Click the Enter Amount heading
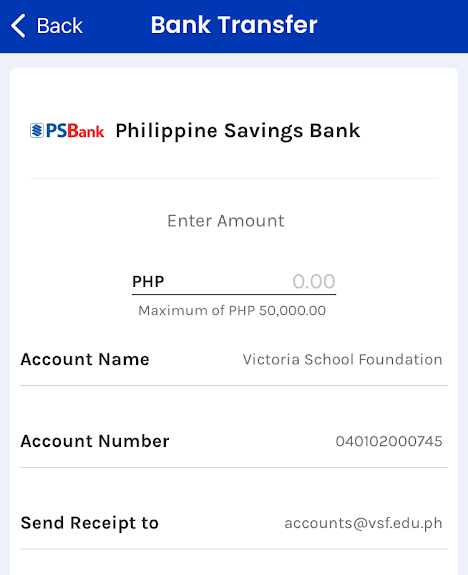468x575 pixels. click(x=226, y=221)
